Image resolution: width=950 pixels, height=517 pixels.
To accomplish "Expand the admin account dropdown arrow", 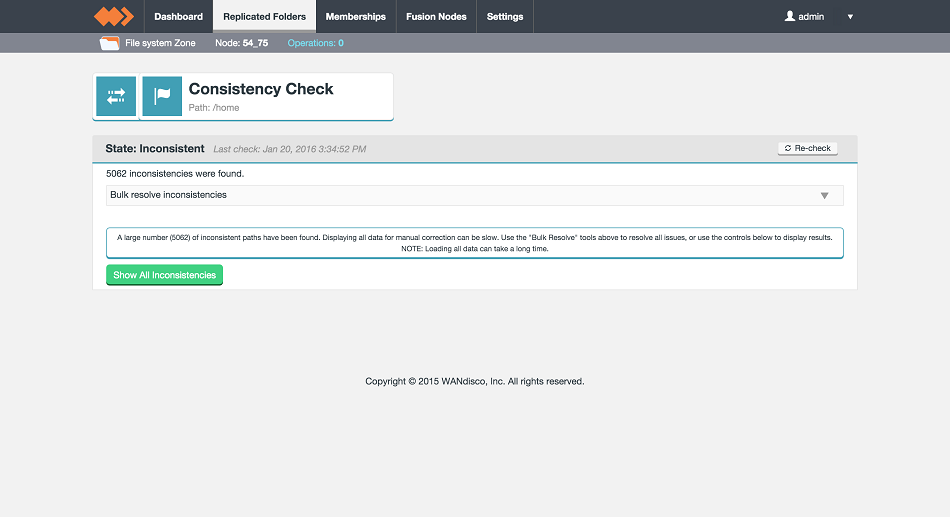I will (x=850, y=17).
